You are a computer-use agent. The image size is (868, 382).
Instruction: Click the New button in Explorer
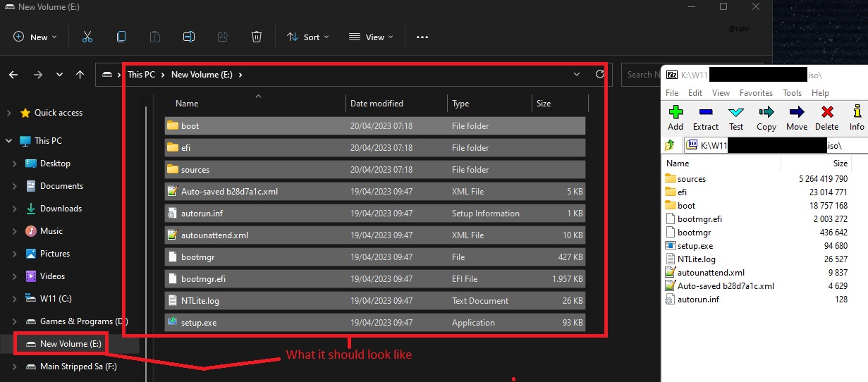pos(35,37)
